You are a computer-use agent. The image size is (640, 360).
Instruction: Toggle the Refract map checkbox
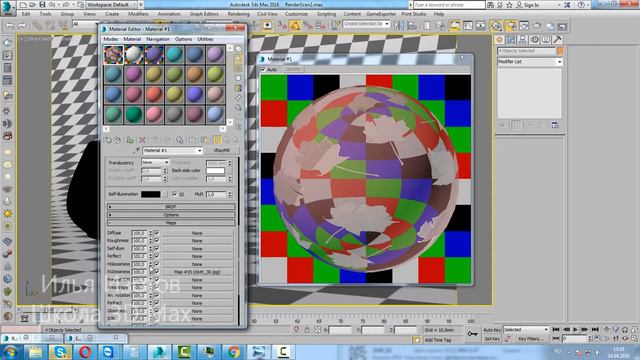pos(157,303)
